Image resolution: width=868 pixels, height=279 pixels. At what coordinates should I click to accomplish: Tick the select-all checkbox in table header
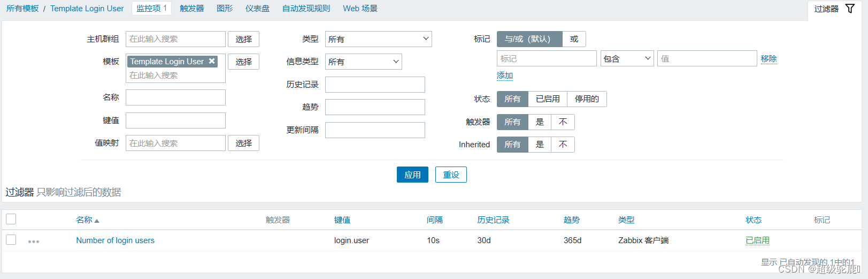[11, 219]
